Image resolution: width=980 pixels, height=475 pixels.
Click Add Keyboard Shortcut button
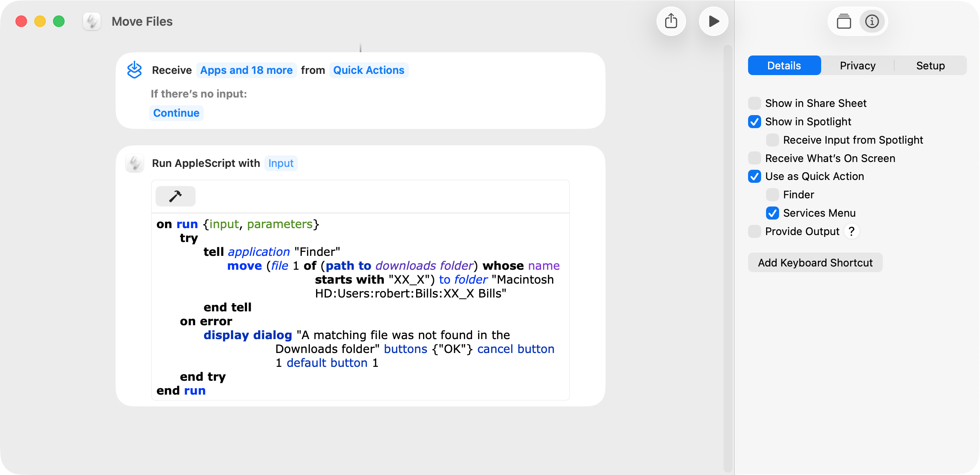point(815,263)
